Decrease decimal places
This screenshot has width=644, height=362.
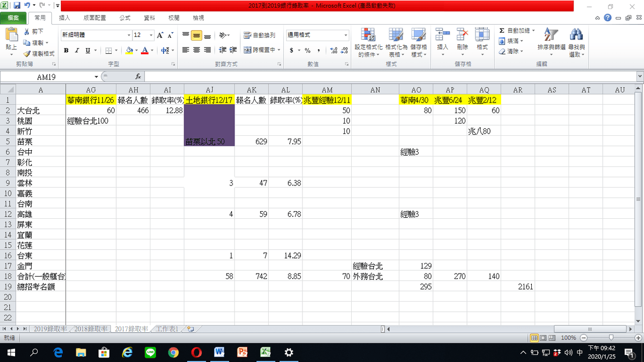(345, 50)
